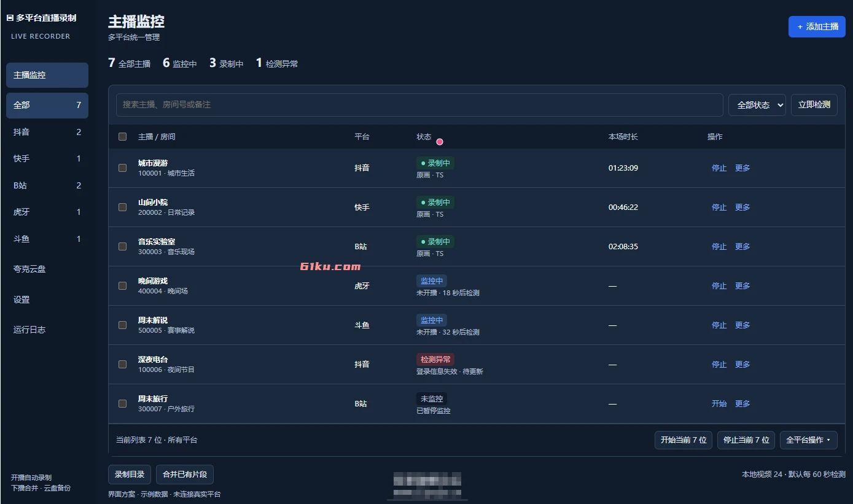Tick the checkbox for 晚间游戏
This screenshot has width=853, height=504.
(123, 286)
